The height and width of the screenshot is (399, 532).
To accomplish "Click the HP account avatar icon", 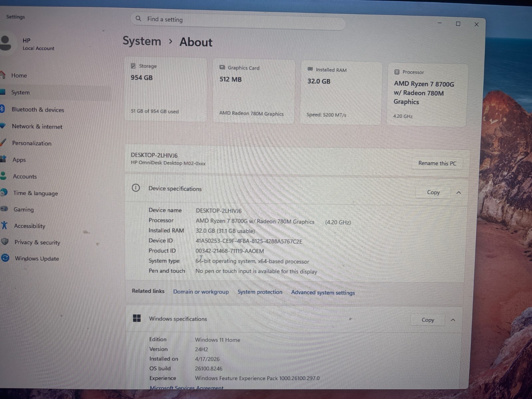I will point(5,43).
